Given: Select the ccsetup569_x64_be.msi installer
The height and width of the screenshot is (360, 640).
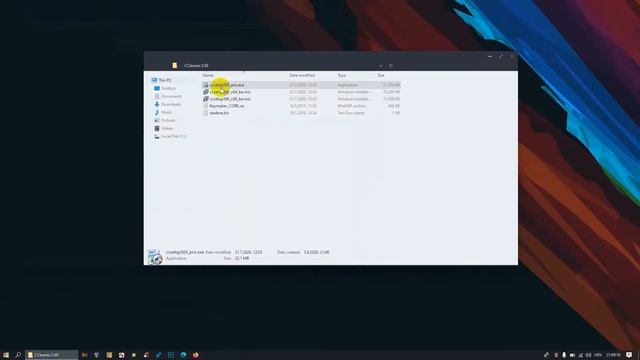Looking at the screenshot, I should tap(230, 92).
